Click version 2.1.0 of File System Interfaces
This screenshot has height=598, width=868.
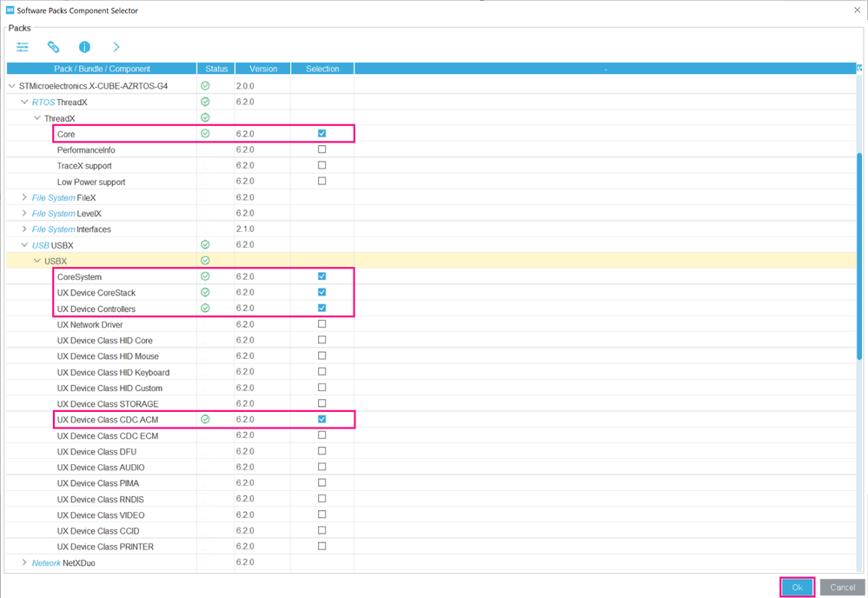tap(245, 229)
